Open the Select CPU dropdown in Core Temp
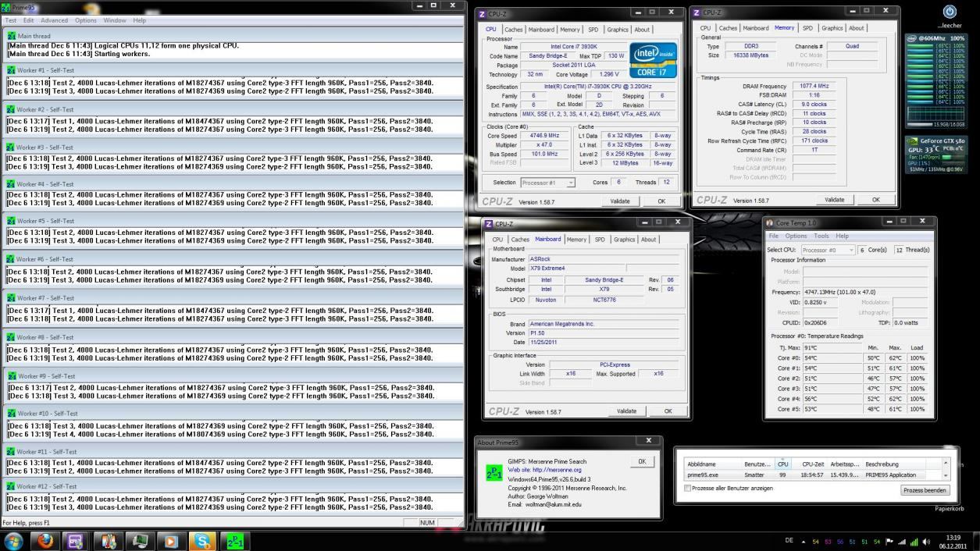 pos(827,250)
